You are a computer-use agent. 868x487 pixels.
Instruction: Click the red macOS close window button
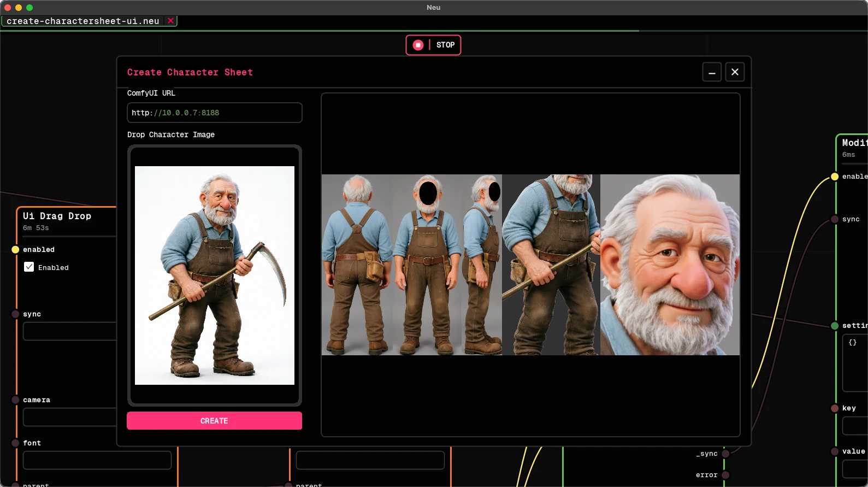coord(8,8)
